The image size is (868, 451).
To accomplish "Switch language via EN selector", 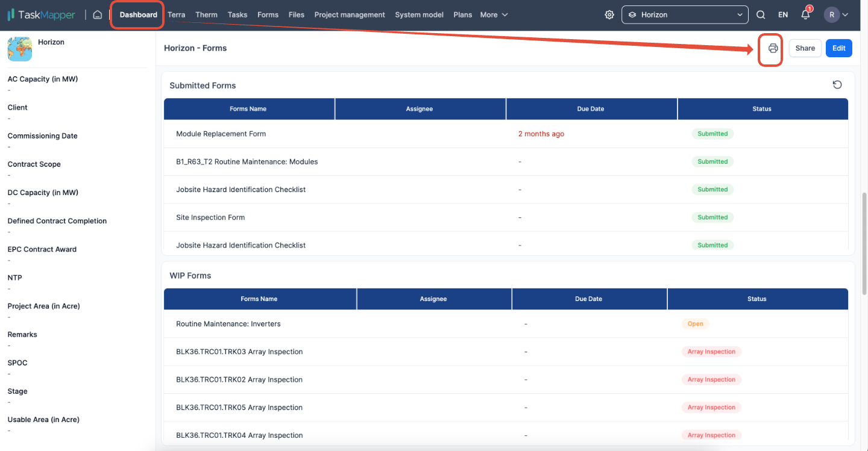I will pos(783,14).
